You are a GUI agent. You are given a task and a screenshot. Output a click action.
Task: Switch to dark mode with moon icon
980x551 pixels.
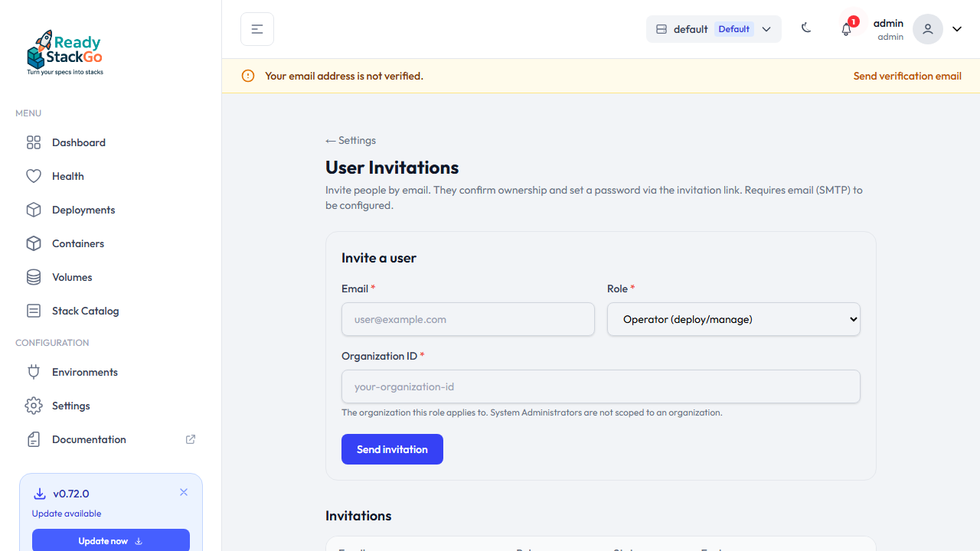tap(806, 28)
